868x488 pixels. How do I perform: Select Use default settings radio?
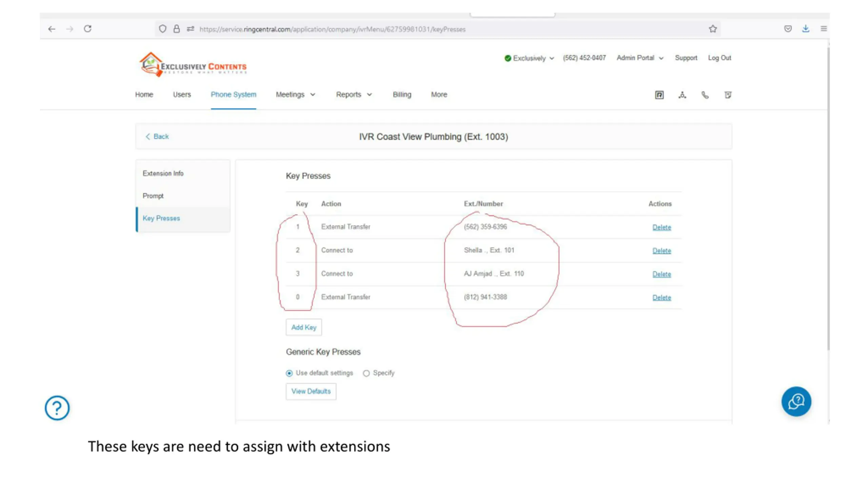[289, 373]
